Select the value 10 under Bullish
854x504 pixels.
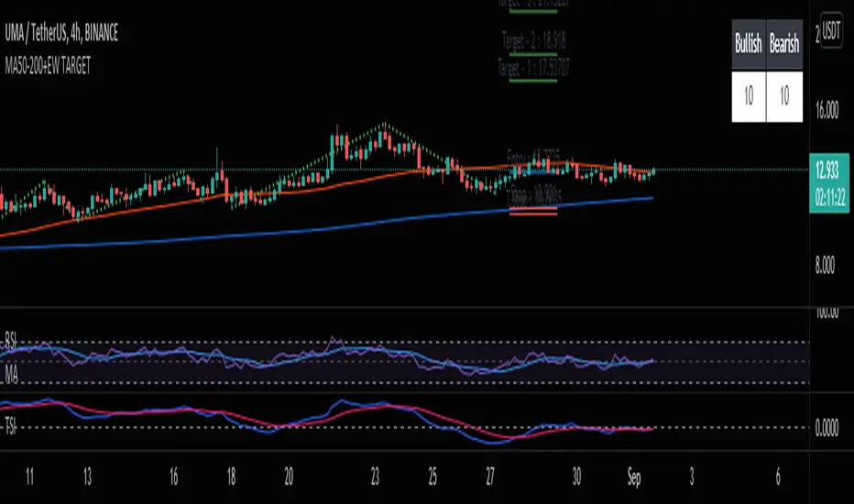(749, 96)
